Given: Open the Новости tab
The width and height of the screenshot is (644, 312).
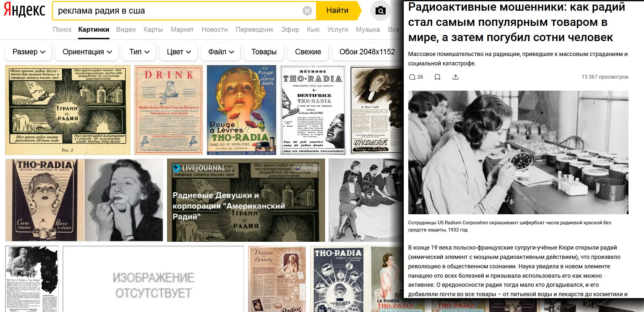Looking at the screenshot, I should point(215,29).
